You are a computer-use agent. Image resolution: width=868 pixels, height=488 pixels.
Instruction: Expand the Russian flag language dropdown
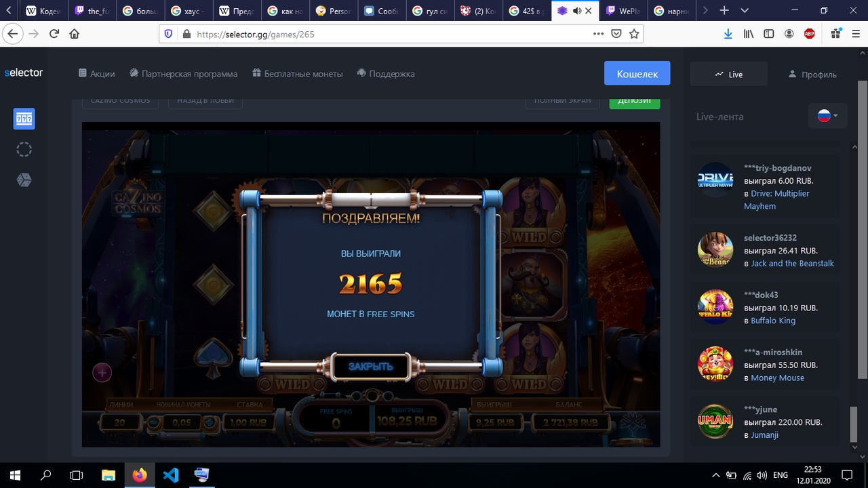pyautogui.click(x=828, y=116)
